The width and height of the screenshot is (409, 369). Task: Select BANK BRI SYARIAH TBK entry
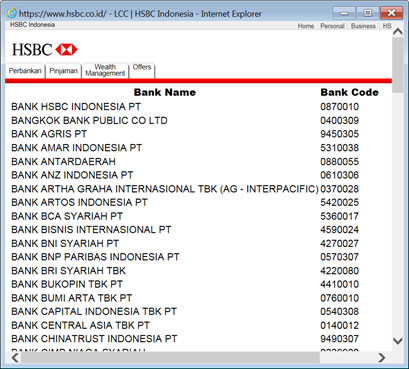tap(69, 271)
